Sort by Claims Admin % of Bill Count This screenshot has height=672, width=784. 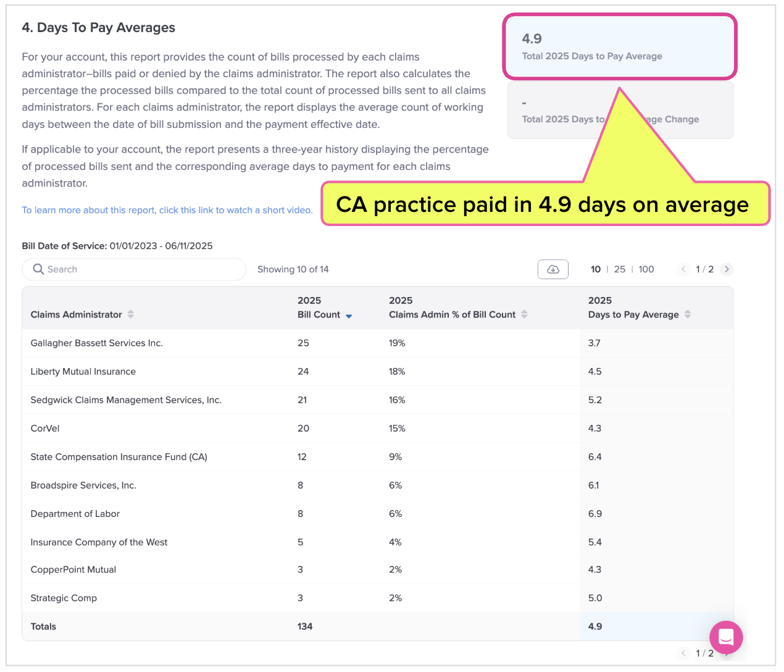tap(524, 314)
